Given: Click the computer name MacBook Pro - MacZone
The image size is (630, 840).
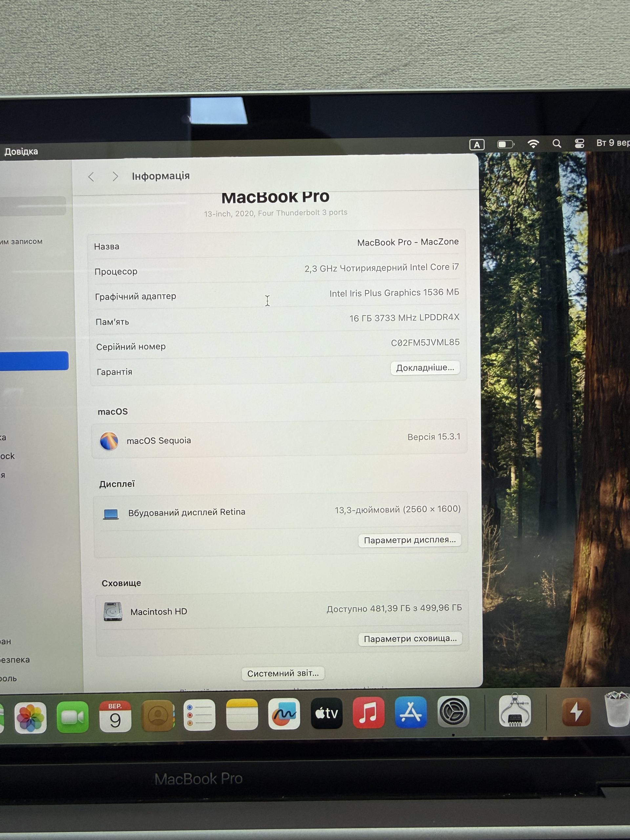Looking at the screenshot, I should click(408, 242).
